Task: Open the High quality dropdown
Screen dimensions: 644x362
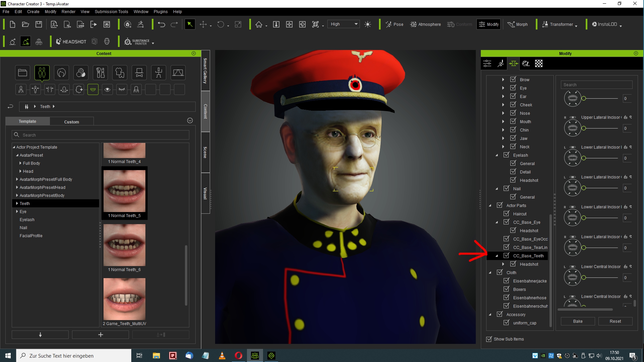Action: coord(344,24)
